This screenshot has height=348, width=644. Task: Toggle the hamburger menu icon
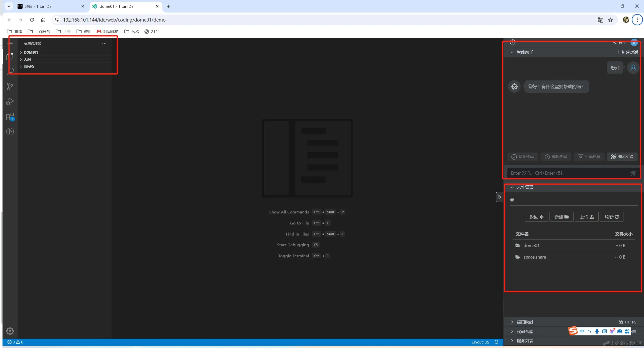pyautogui.click(x=10, y=43)
